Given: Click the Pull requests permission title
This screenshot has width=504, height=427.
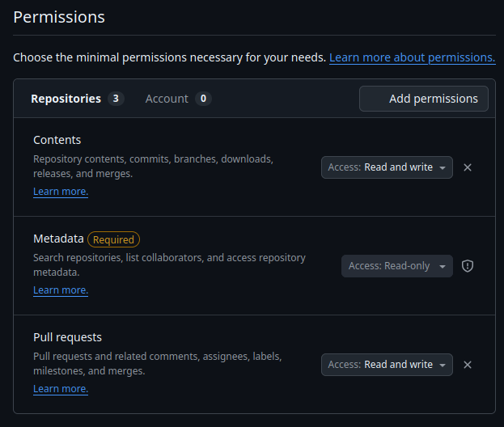Looking at the screenshot, I should point(67,337).
